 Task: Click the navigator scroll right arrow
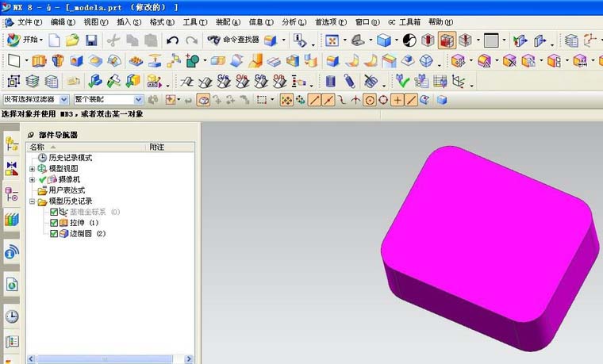click(189, 359)
